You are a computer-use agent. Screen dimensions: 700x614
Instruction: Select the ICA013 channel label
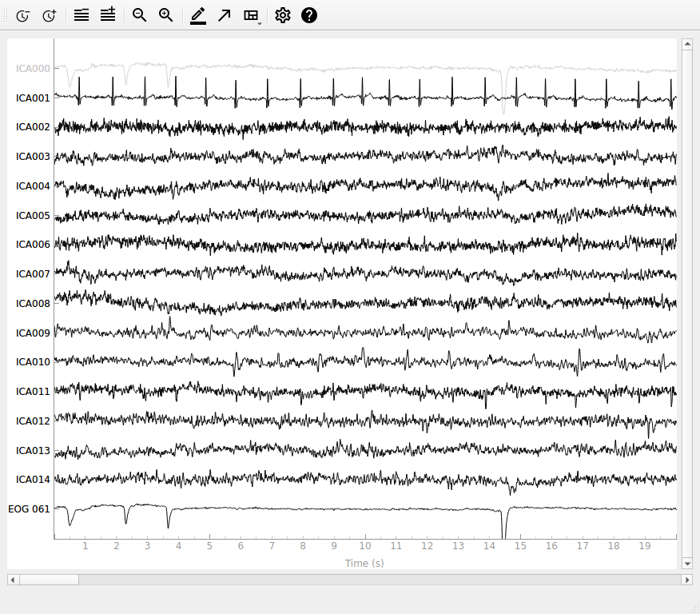pos(33,450)
